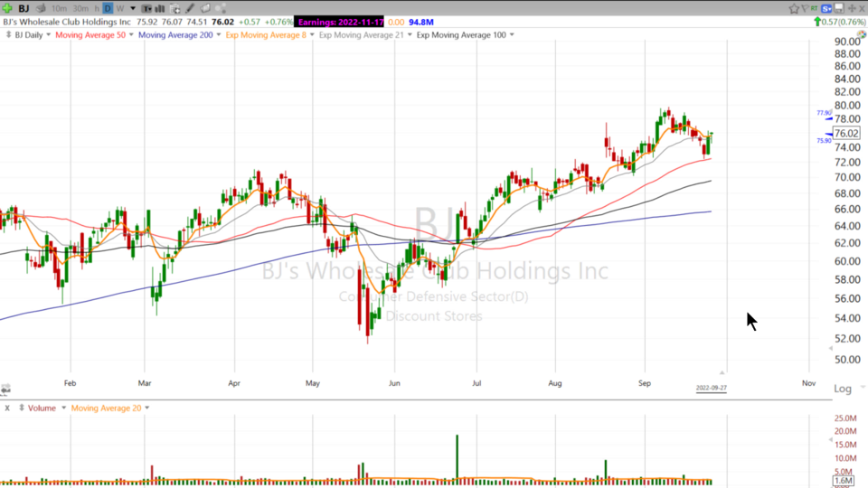Click the save layout disk icon
868x488 pixels.
(839, 8)
